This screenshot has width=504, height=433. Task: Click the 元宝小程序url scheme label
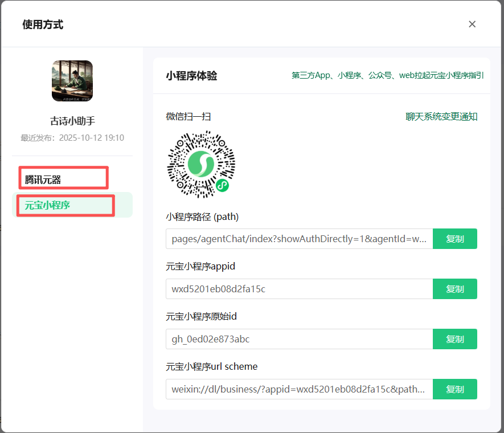coord(211,366)
